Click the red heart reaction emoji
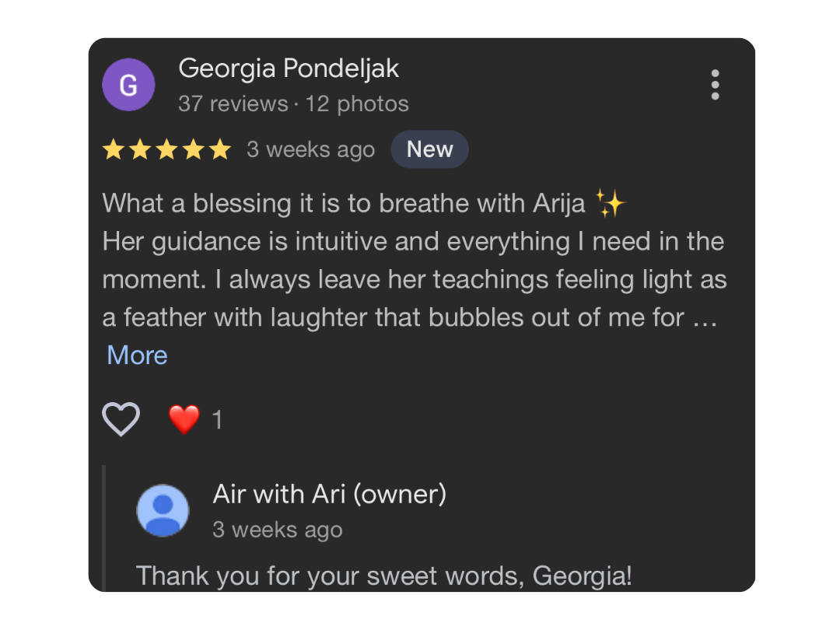Screen dimensions: 840x630 click(184, 419)
